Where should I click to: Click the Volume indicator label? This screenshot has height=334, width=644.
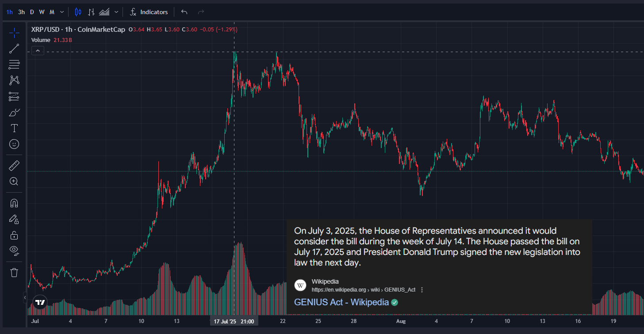41,40
